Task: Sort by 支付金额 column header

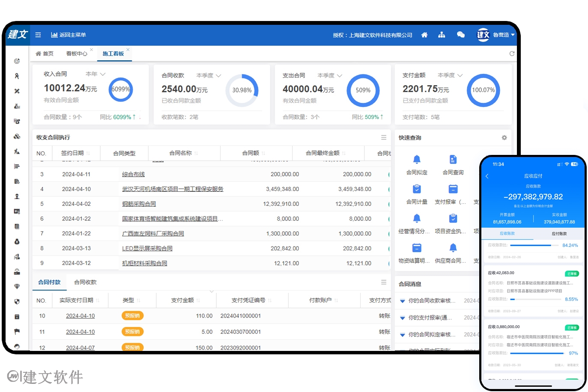Action: tap(185, 300)
